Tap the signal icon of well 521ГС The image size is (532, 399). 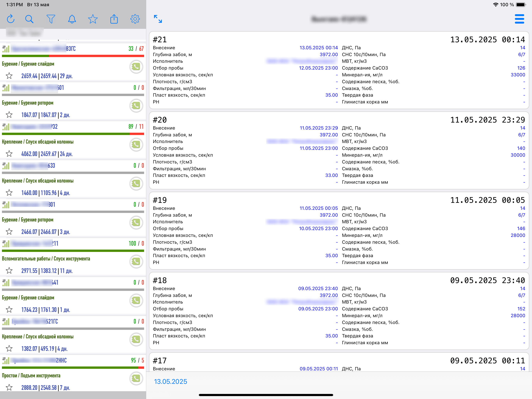[6, 321]
